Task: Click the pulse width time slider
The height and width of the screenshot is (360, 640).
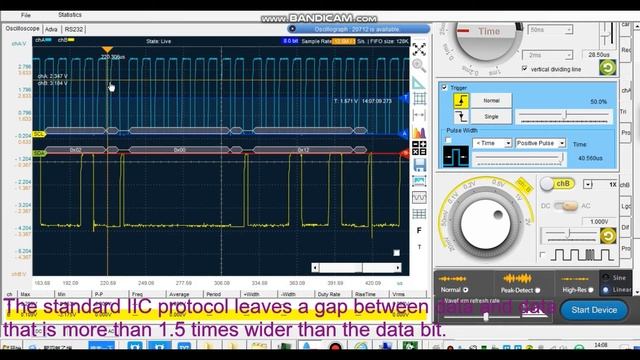Action: pyautogui.click(x=519, y=158)
